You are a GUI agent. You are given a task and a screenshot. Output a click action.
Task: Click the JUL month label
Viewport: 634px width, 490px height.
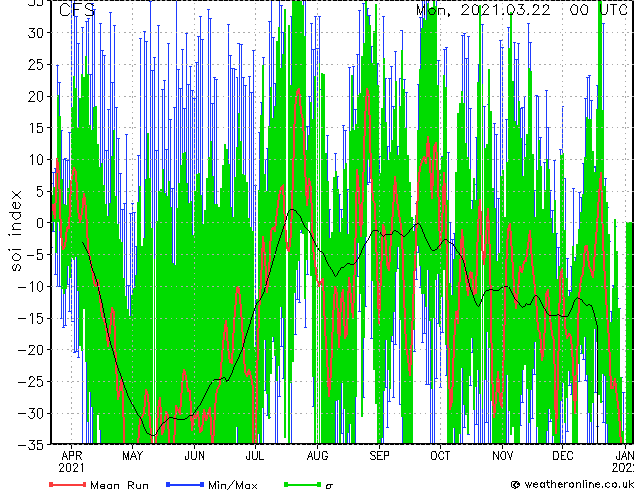(x=255, y=456)
